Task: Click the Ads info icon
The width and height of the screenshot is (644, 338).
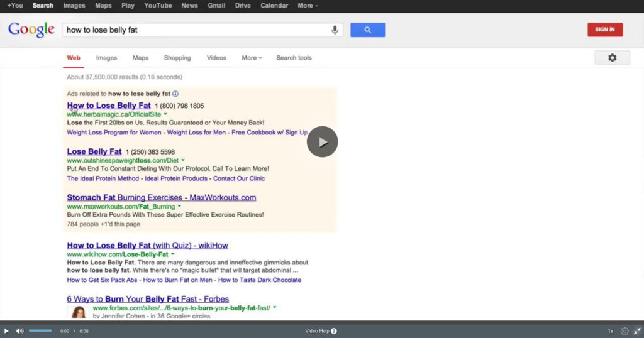Action: click(x=175, y=94)
